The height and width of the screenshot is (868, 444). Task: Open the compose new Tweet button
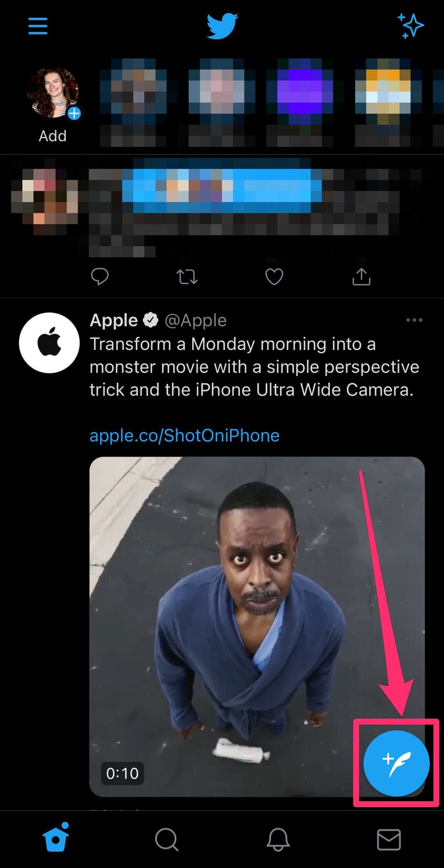click(396, 762)
